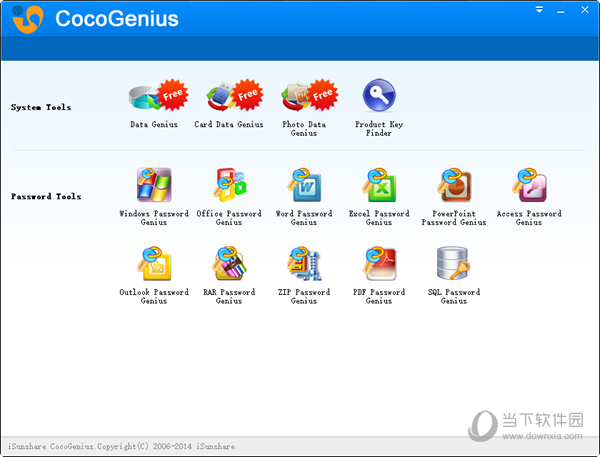This screenshot has height=457, width=600.
Task: Open the Data Genius tool icon
Action: [x=158, y=95]
